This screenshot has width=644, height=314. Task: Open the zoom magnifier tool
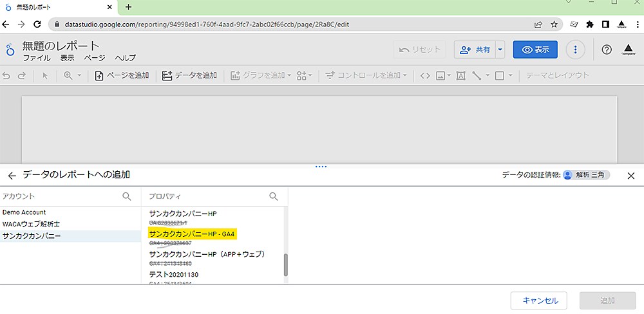pyautogui.click(x=68, y=75)
